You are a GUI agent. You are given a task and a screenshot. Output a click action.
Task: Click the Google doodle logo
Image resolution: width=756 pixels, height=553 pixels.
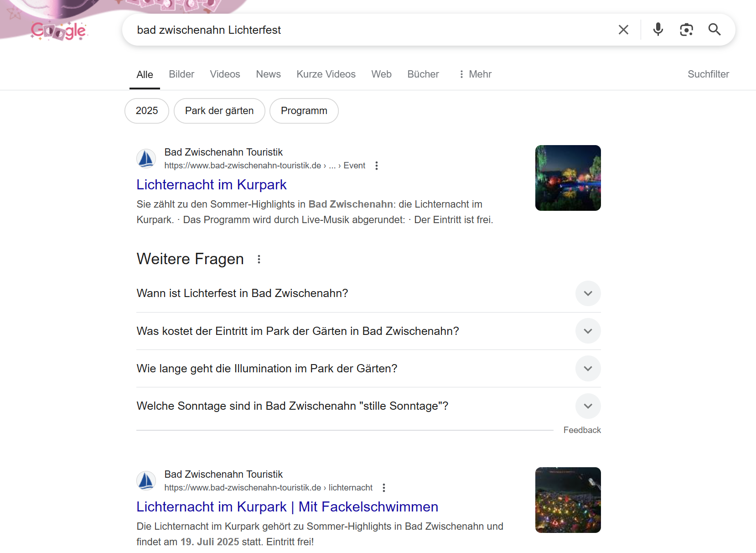[x=58, y=31]
